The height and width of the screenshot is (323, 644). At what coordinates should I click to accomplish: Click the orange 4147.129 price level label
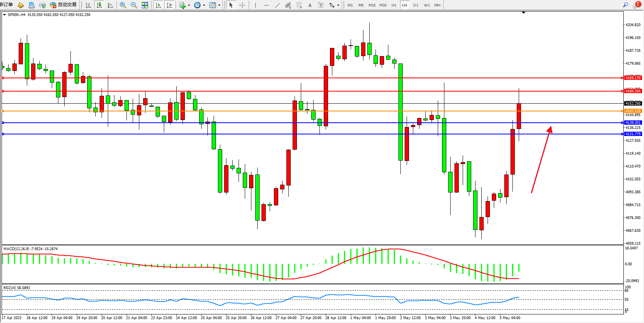633,111
